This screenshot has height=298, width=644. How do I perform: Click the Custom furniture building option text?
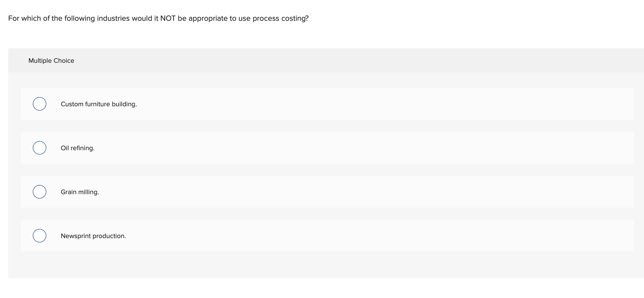(99, 104)
